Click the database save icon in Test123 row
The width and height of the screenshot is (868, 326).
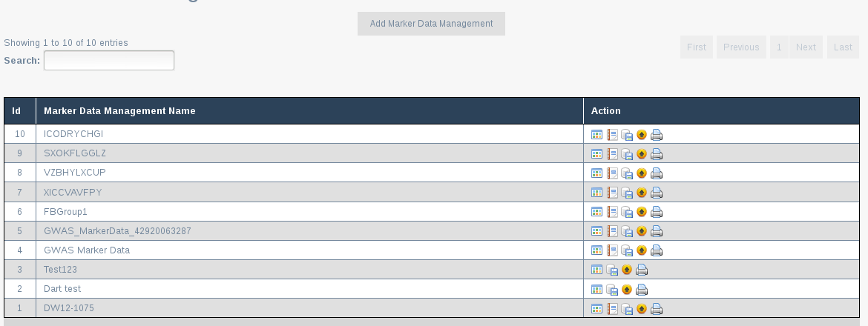[x=612, y=270]
